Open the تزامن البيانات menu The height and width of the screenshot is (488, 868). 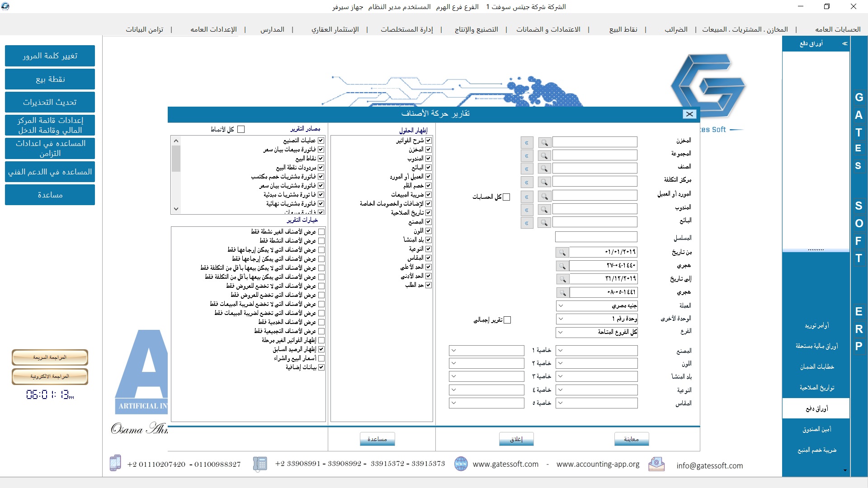pos(144,29)
